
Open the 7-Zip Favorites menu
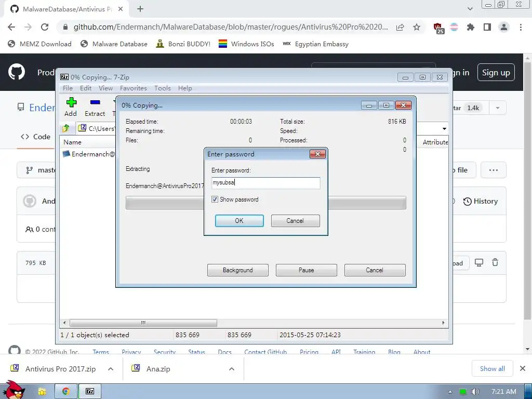pos(134,88)
